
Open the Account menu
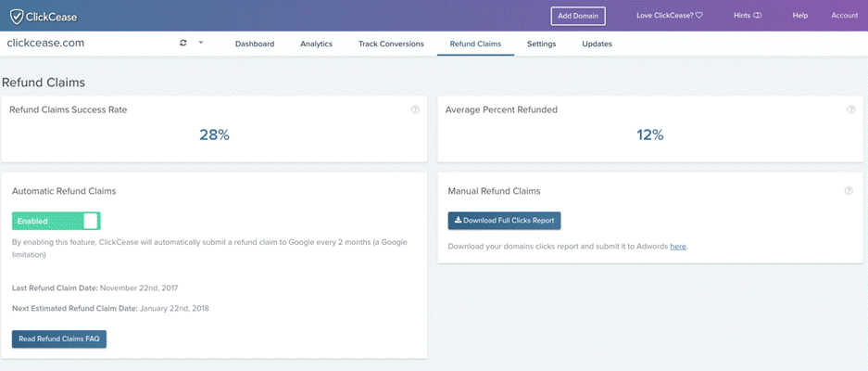(x=844, y=16)
